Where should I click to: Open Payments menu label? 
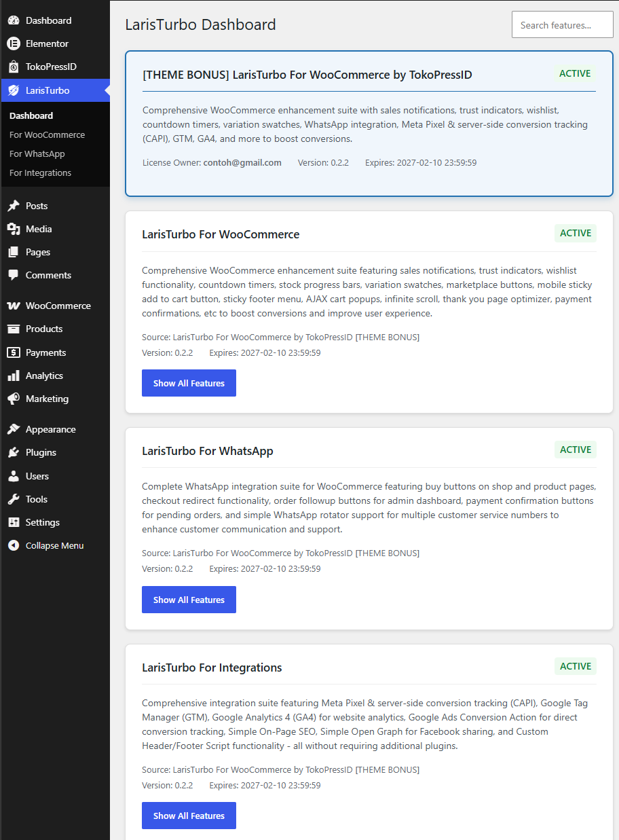[45, 352]
